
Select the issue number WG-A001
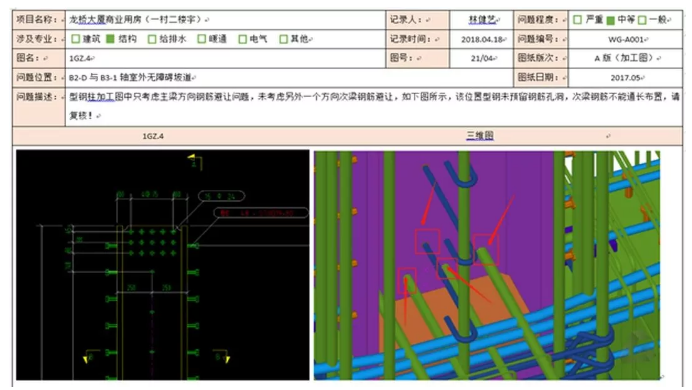pyautogui.click(x=626, y=40)
